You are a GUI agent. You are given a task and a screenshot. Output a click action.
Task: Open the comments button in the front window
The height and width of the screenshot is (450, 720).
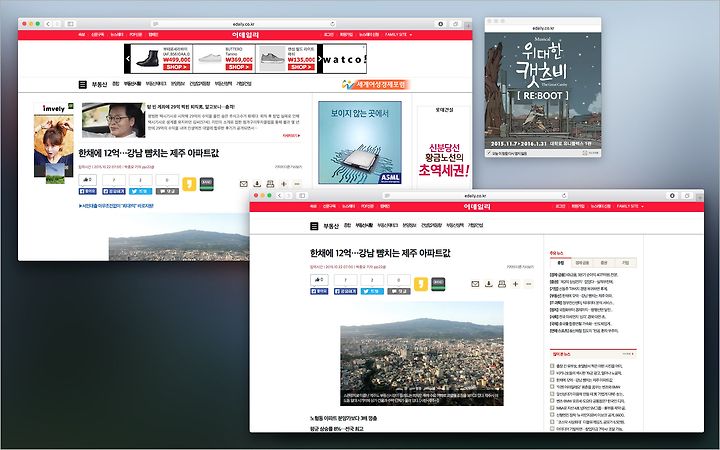pos(399,292)
